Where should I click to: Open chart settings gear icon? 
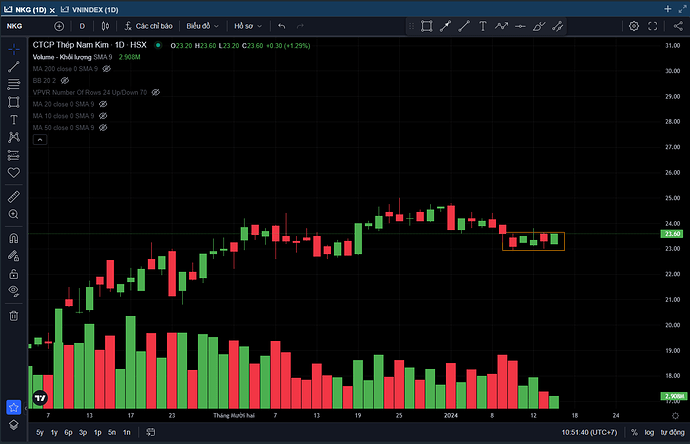tap(634, 26)
